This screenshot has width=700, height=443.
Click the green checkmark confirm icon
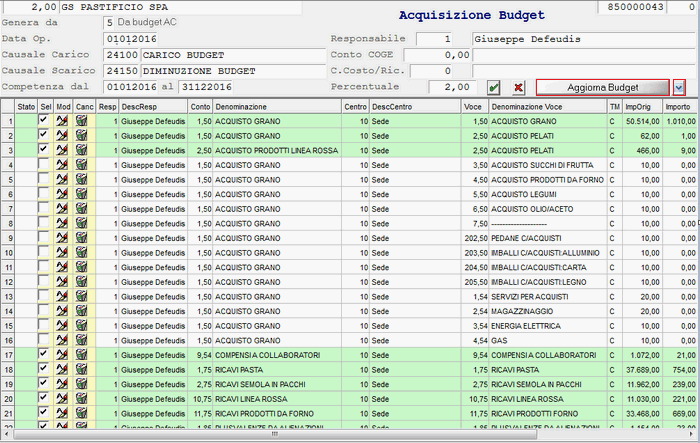493,88
